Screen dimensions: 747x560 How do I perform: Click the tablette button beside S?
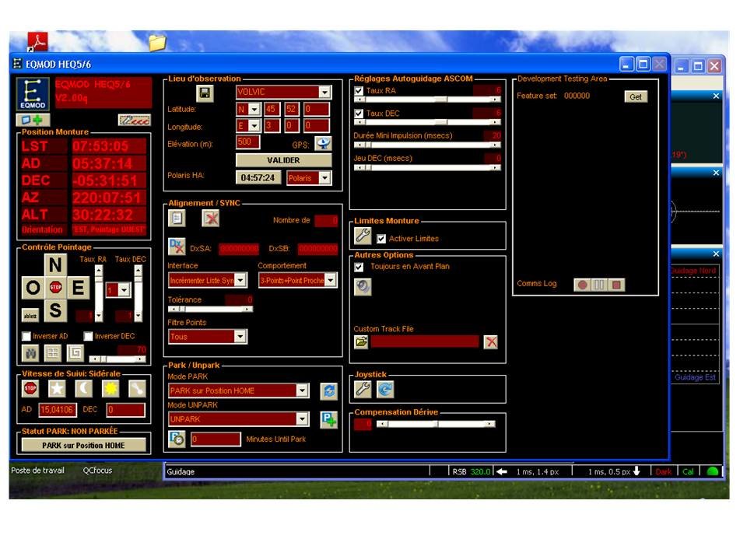30,316
